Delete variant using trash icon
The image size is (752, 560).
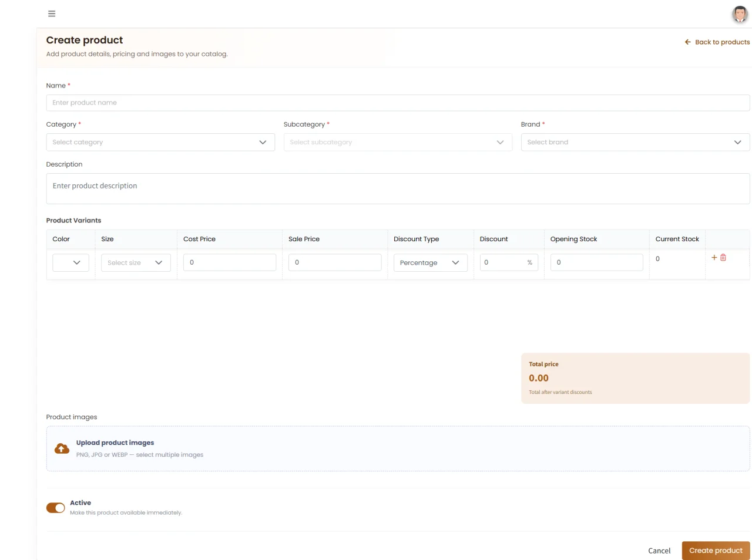pyautogui.click(x=723, y=258)
